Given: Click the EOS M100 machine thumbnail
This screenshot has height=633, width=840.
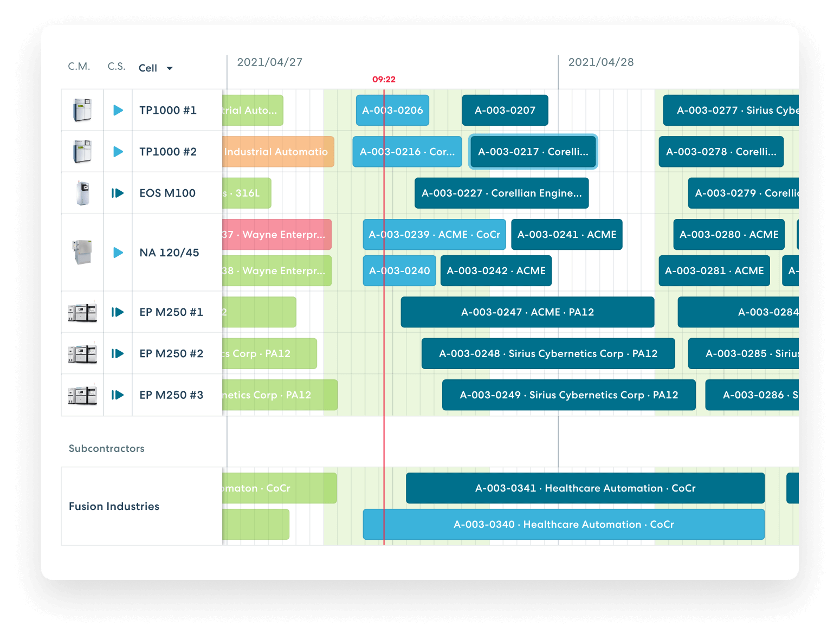Looking at the screenshot, I should (x=82, y=193).
